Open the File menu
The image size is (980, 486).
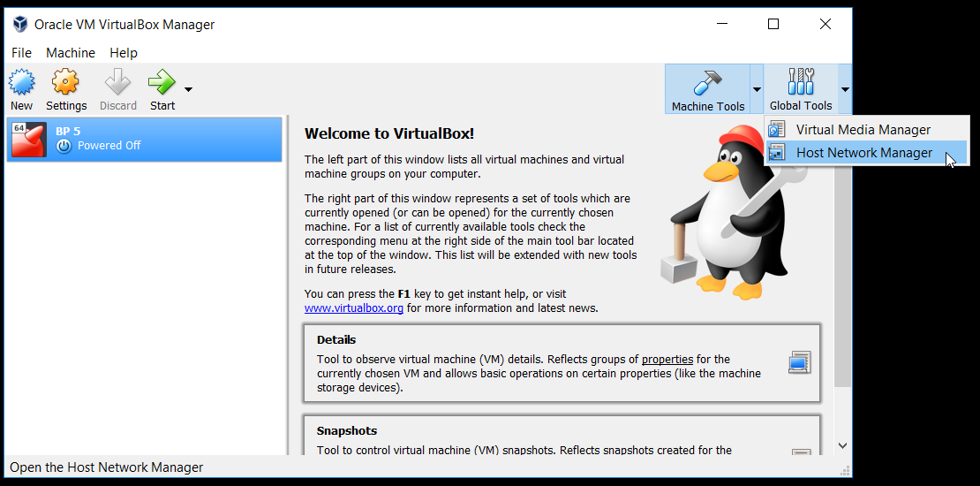(x=21, y=52)
